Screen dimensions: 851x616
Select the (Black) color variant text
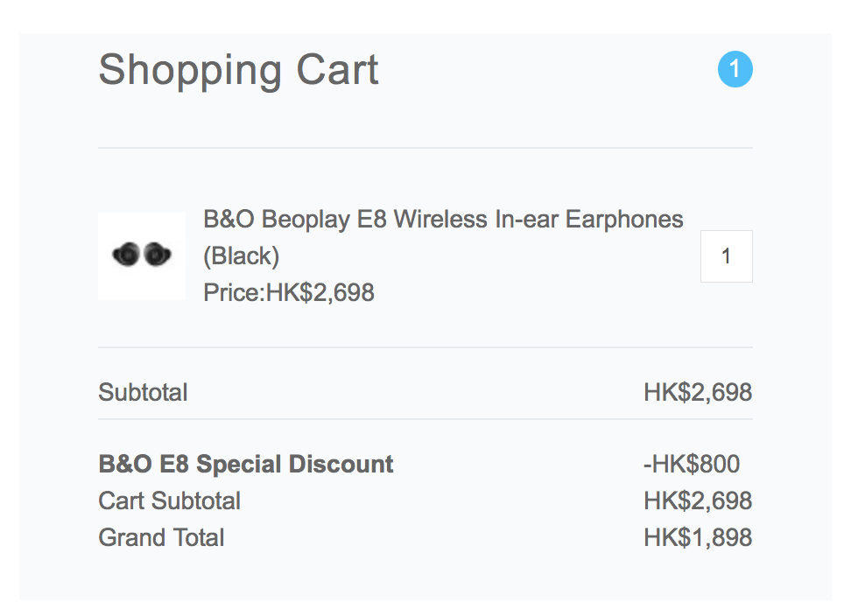pos(242,256)
